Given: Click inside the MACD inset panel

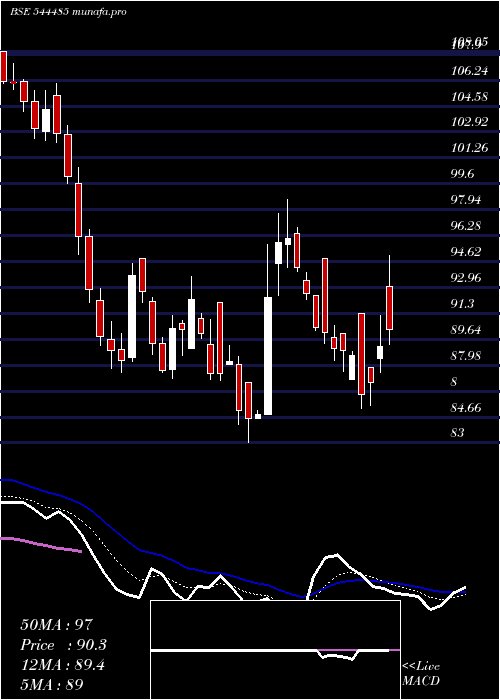Looking at the screenshot, I should tap(275, 650).
